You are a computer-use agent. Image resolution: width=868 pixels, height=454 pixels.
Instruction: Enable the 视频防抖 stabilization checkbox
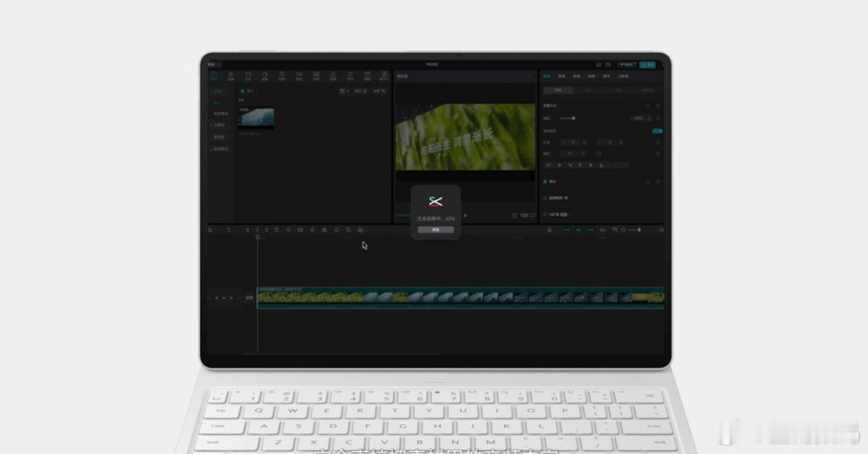(545, 198)
